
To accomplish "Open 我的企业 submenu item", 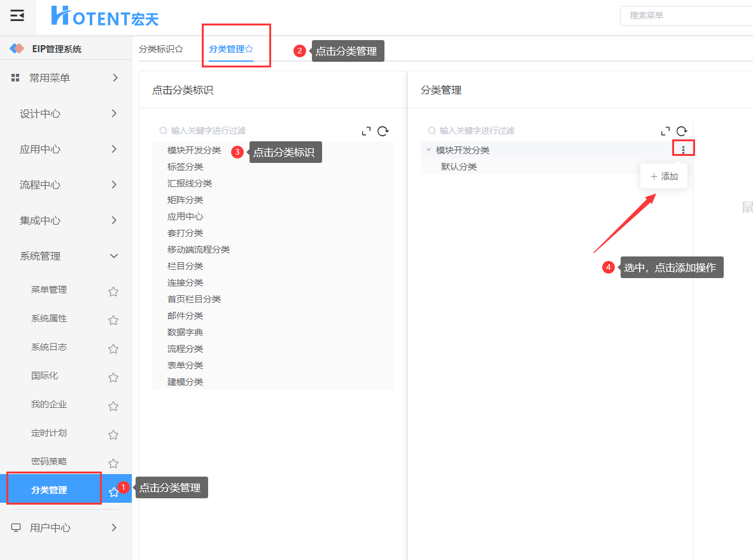I will (49, 404).
